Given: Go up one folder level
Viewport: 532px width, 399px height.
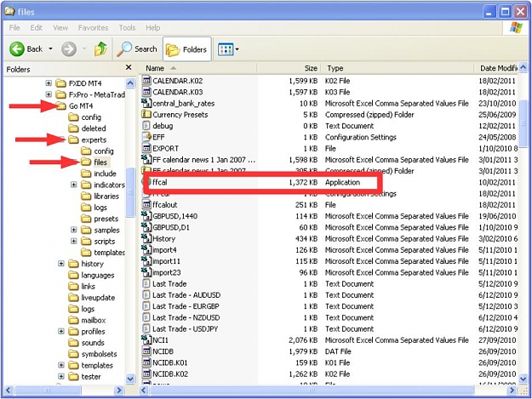Looking at the screenshot, I should click(100, 49).
